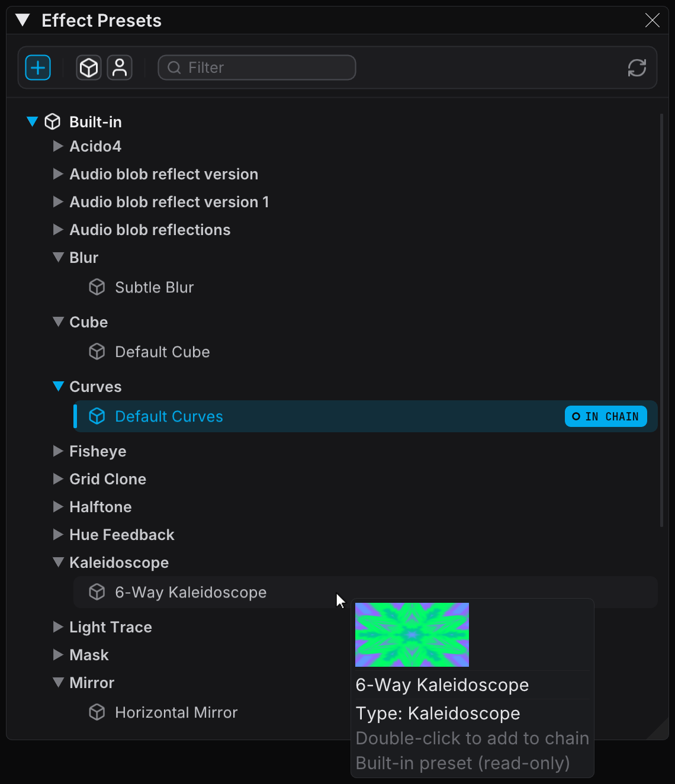Screen dimensions: 675x784
Task: Click the Light Trace group label
Action: point(111,627)
